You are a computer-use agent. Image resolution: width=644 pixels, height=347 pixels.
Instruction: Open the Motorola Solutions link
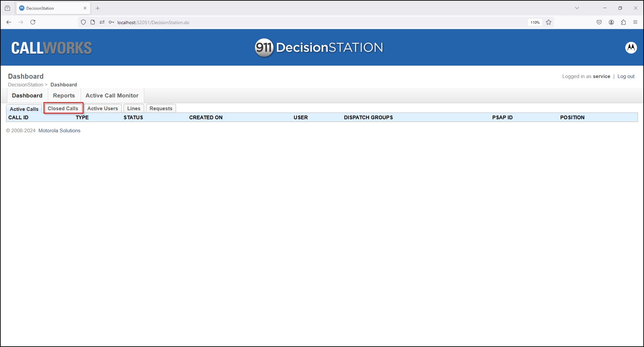(59, 131)
